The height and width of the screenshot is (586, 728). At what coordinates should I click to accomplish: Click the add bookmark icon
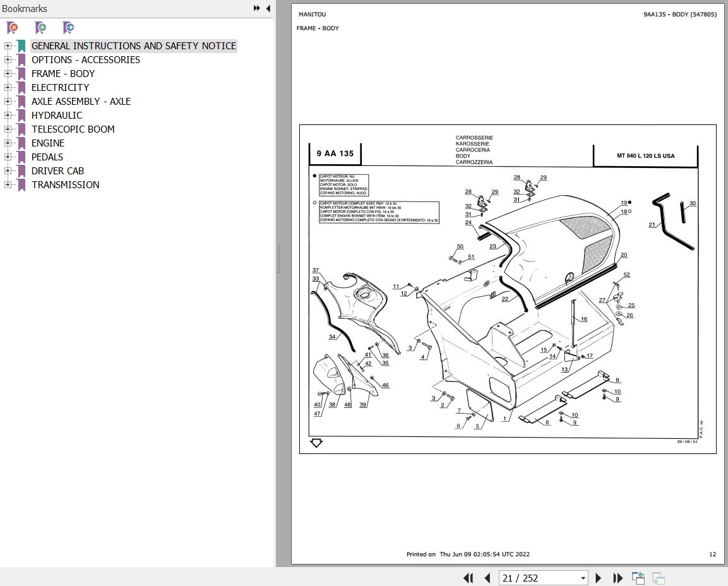(x=41, y=28)
